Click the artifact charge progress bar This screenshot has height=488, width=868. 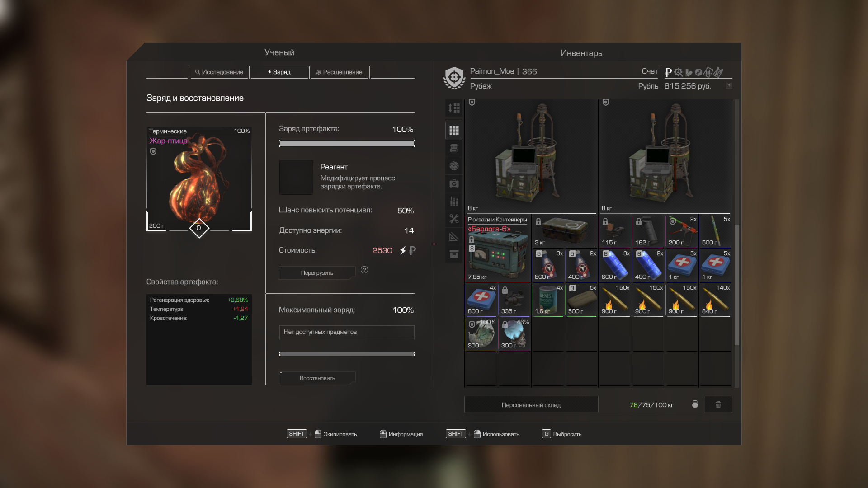tap(347, 144)
